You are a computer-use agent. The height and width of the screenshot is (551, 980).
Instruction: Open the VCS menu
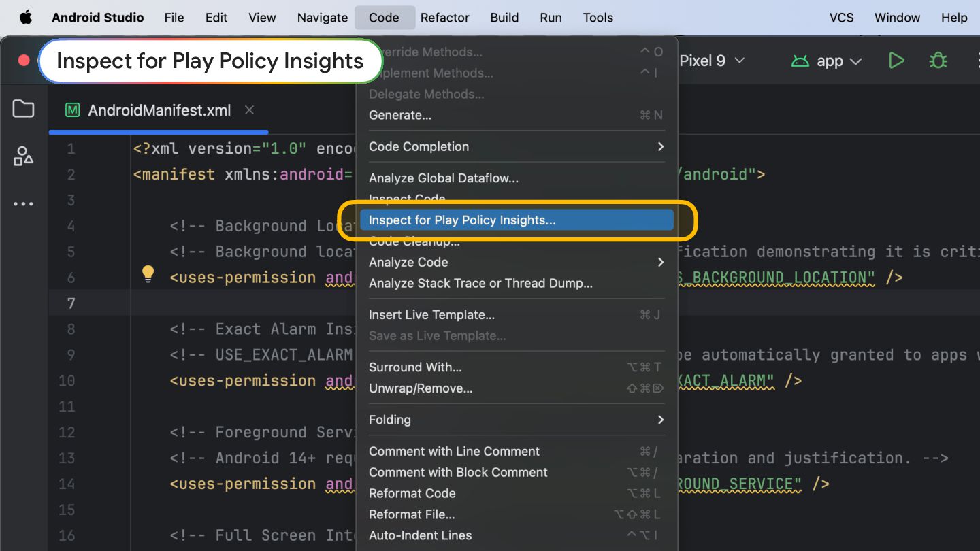click(842, 18)
